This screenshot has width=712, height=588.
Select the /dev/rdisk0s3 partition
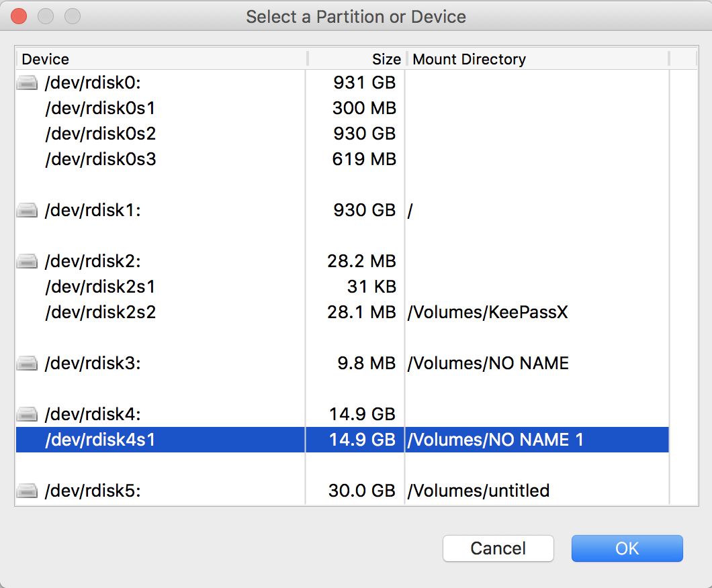(101, 159)
